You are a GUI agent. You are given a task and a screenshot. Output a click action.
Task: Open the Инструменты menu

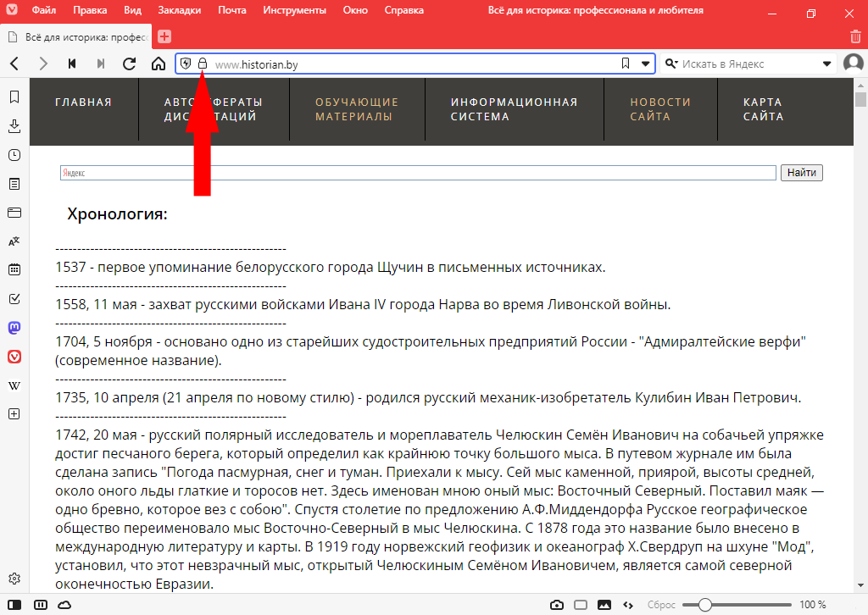click(294, 11)
